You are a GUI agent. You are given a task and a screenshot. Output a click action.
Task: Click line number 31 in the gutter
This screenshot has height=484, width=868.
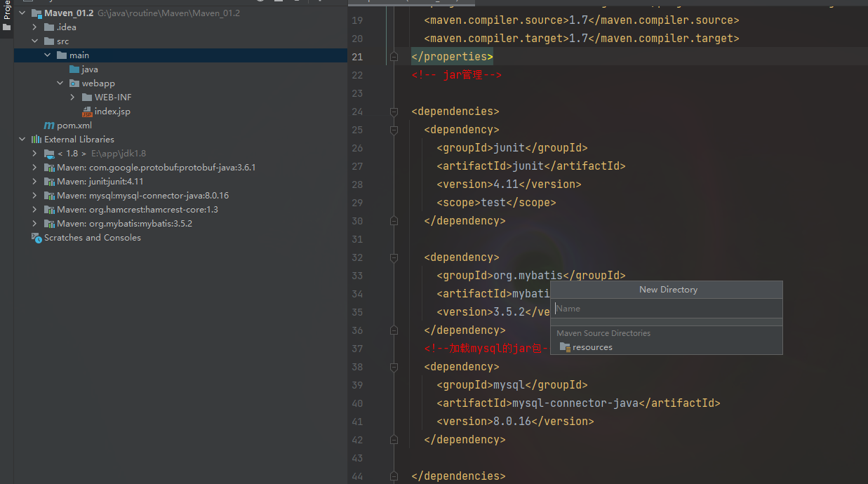click(x=357, y=239)
